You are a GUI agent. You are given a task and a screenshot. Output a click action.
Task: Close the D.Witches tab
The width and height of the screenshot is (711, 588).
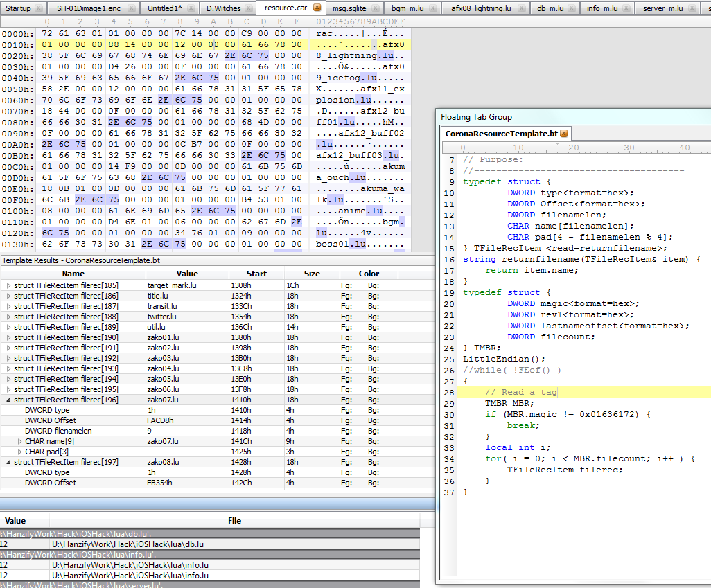coord(247,8)
